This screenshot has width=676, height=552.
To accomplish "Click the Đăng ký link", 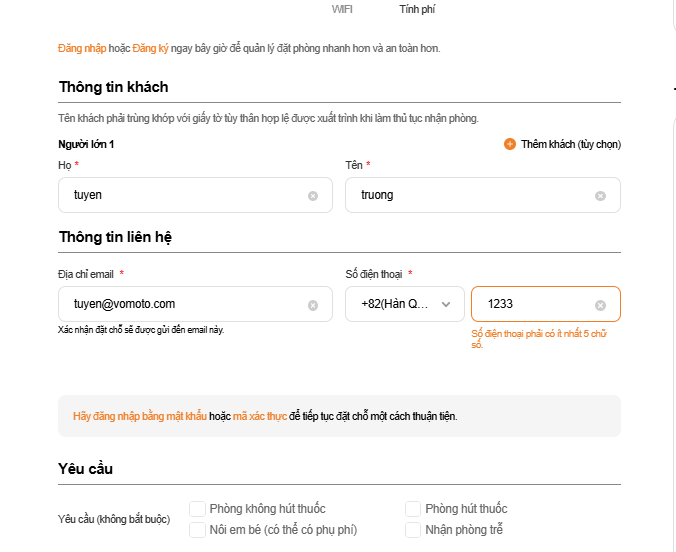I will tap(150, 48).
